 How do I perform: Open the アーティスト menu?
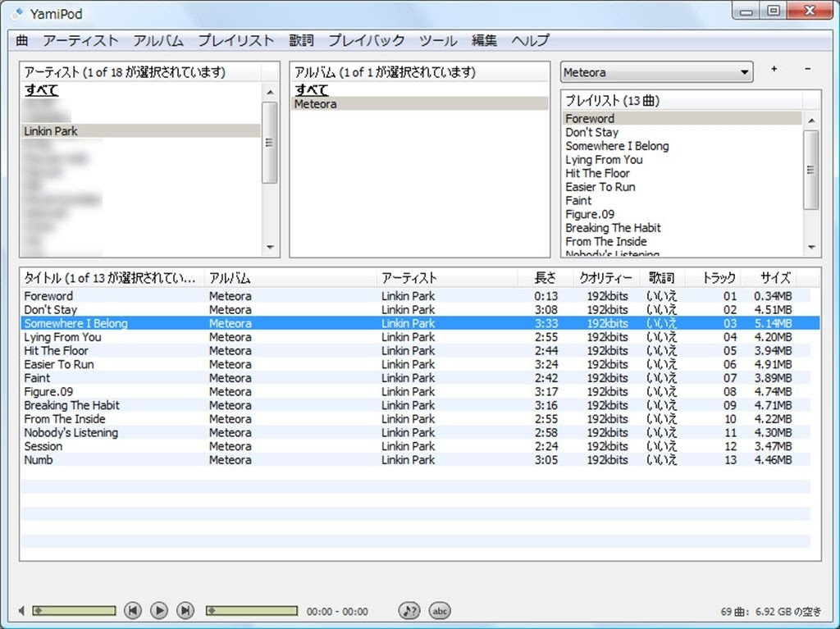coord(80,40)
